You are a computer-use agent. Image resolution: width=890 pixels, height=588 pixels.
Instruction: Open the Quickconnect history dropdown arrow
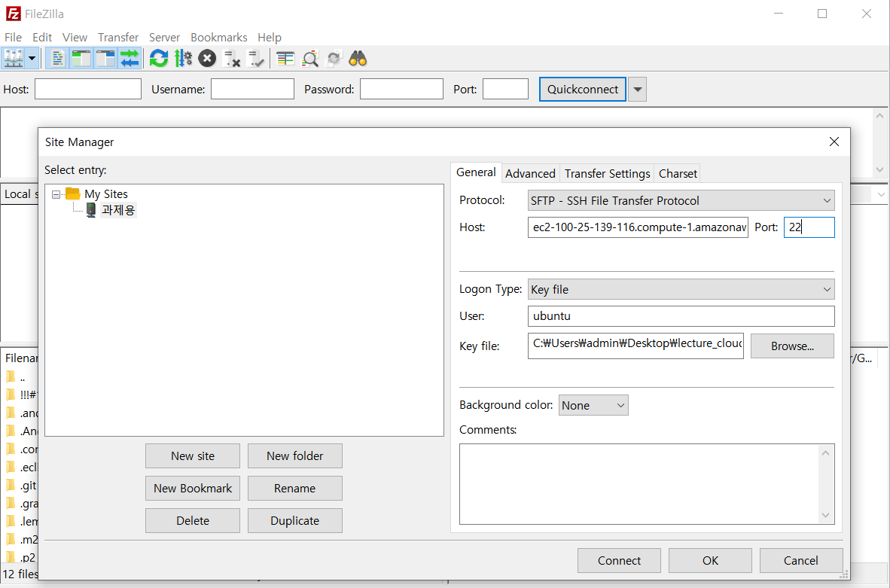(x=638, y=89)
